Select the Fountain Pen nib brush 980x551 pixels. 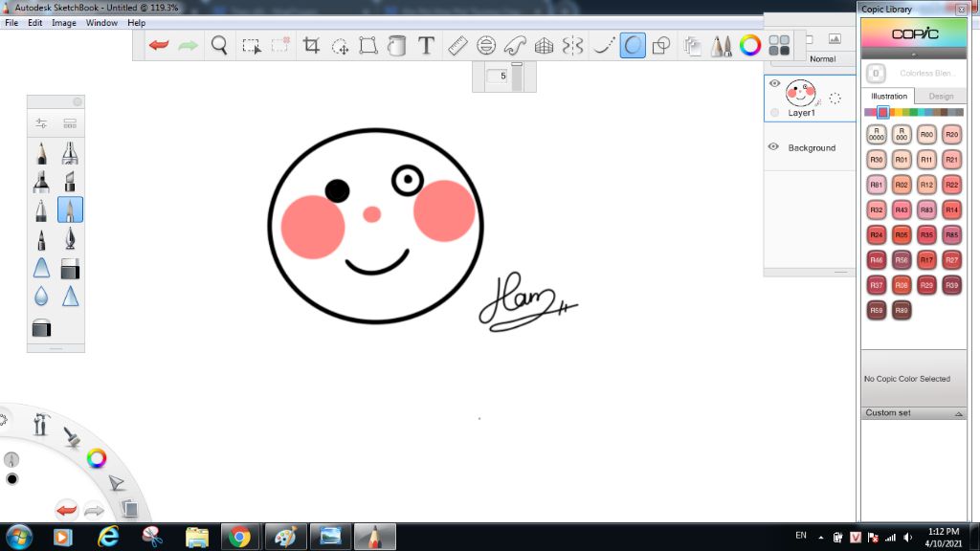(70, 238)
